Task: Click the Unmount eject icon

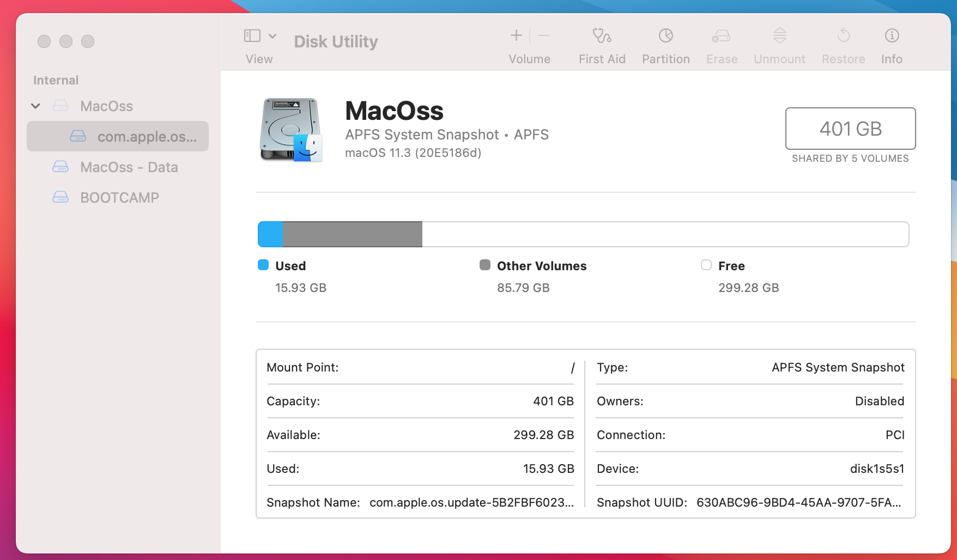Action: (780, 36)
